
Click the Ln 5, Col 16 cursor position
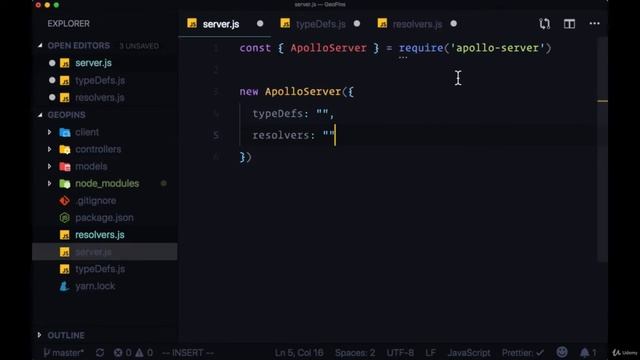pyautogui.click(x=299, y=353)
